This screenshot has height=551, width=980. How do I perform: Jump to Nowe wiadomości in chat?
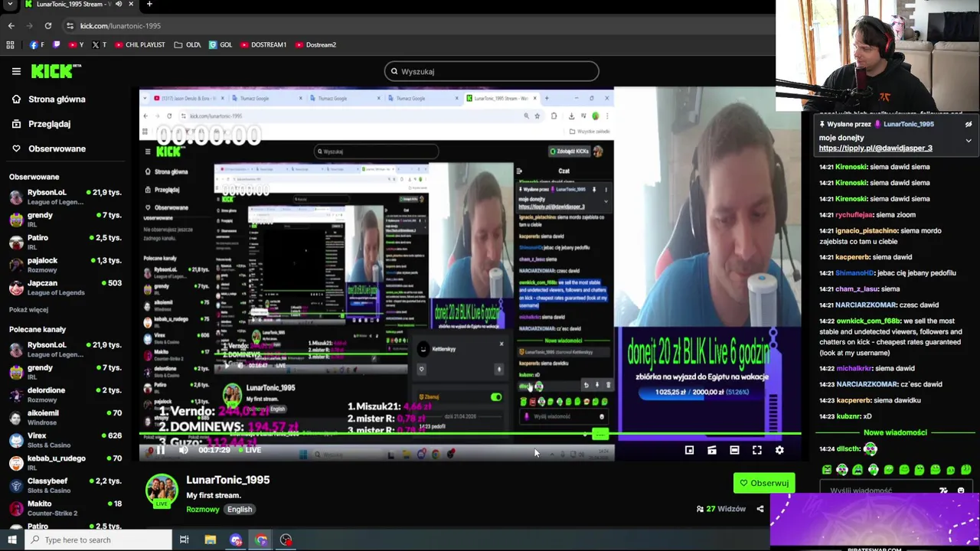click(x=895, y=432)
